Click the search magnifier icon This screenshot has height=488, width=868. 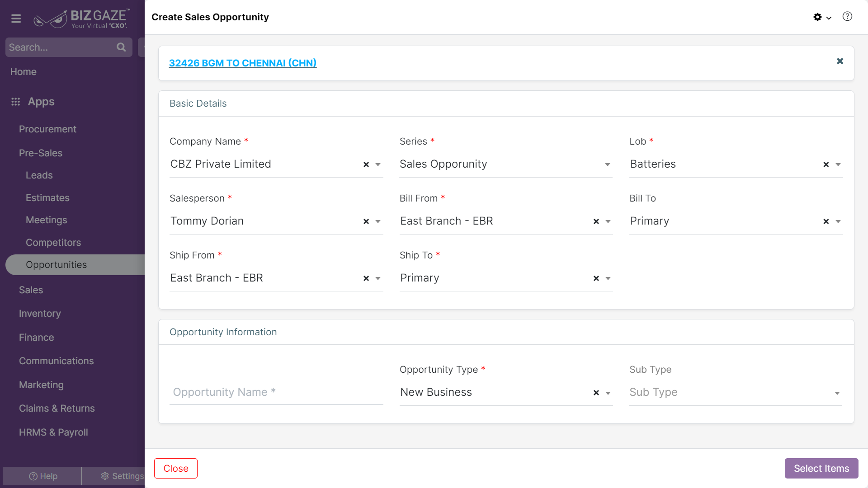point(121,47)
